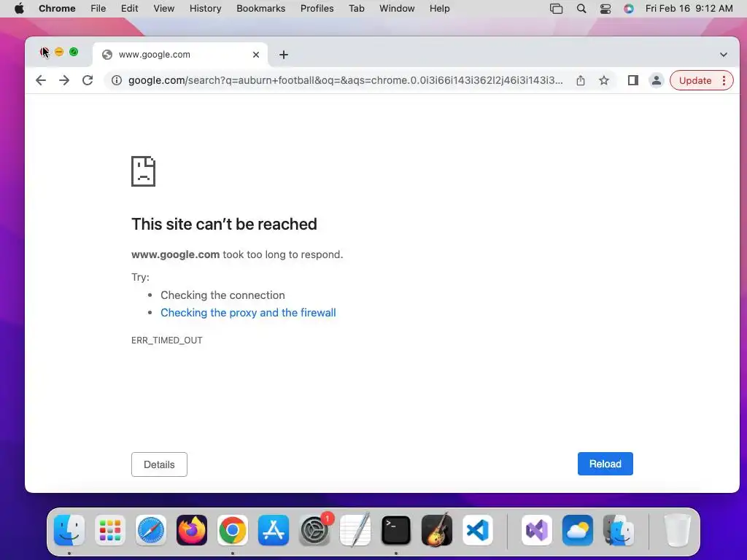Image resolution: width=747 pixels, height=560 pixels.
Task: Open Migration Assistant from the Dock
Action: 619,530
